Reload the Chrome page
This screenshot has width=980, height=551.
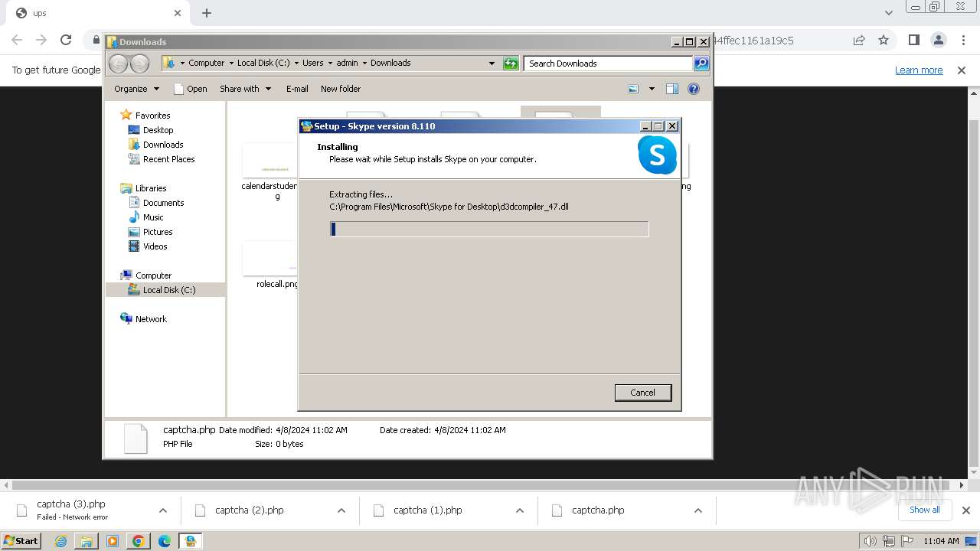[66, 40]
